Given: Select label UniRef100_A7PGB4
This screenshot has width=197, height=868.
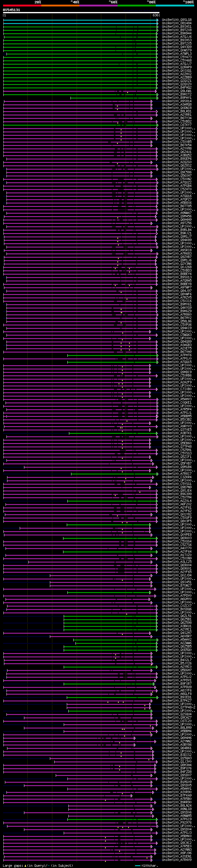Looking at the screenshot, I should click(177, 186).
